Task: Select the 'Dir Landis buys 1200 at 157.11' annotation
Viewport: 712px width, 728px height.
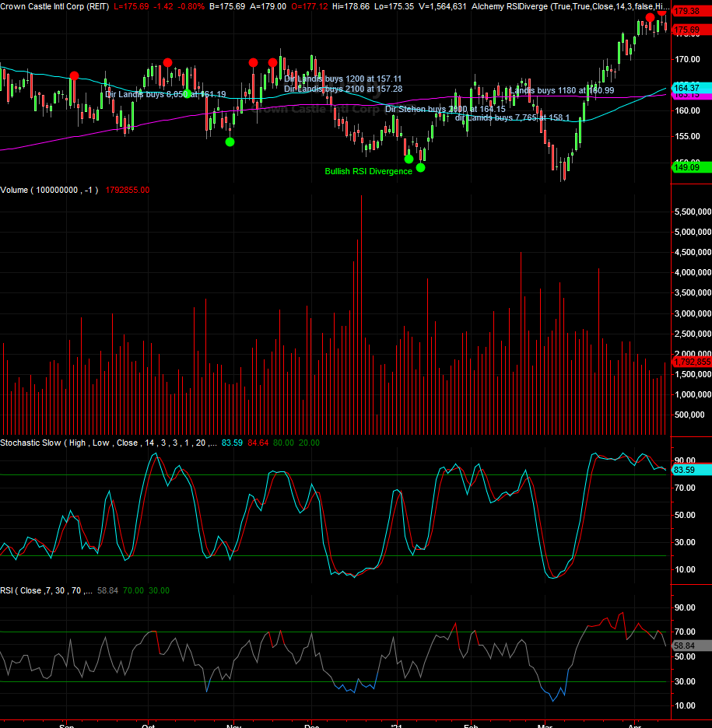Action: [342, 79]
